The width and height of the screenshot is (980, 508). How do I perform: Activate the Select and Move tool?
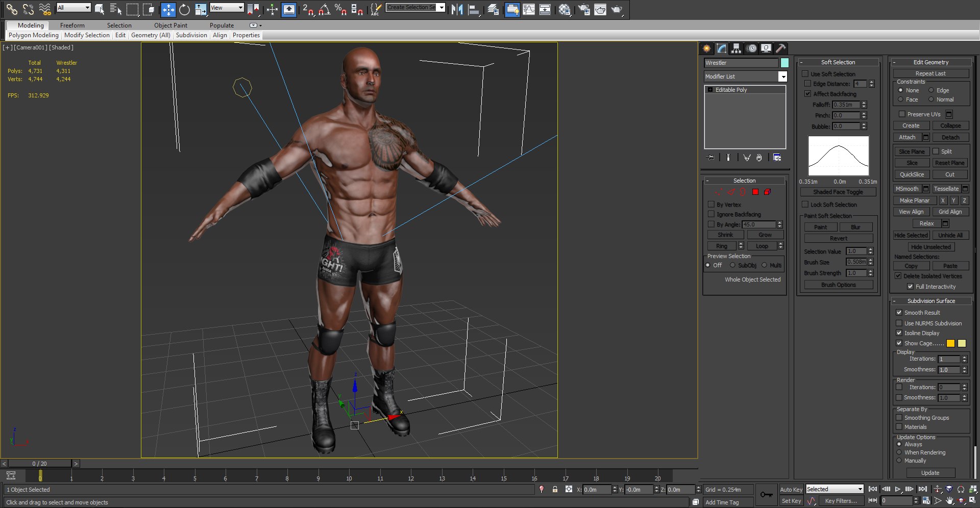pyautogui.click(x=168, y=9)
